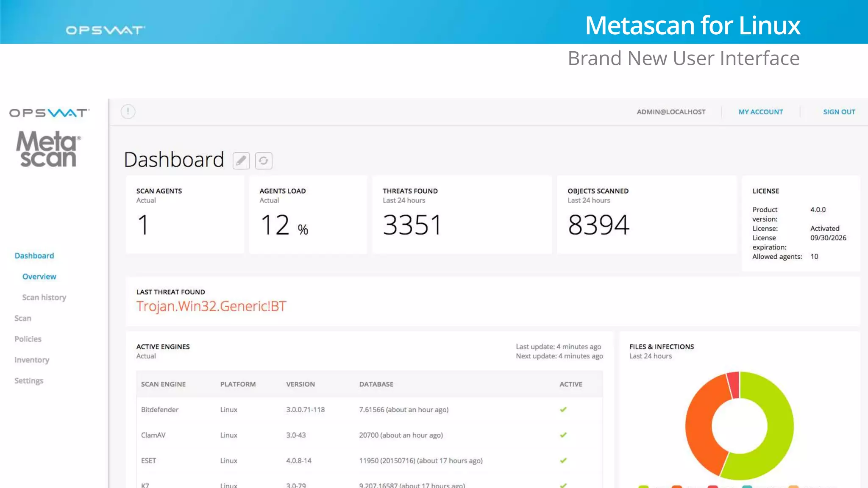Click the DATABASE column header

coord(376,384)
